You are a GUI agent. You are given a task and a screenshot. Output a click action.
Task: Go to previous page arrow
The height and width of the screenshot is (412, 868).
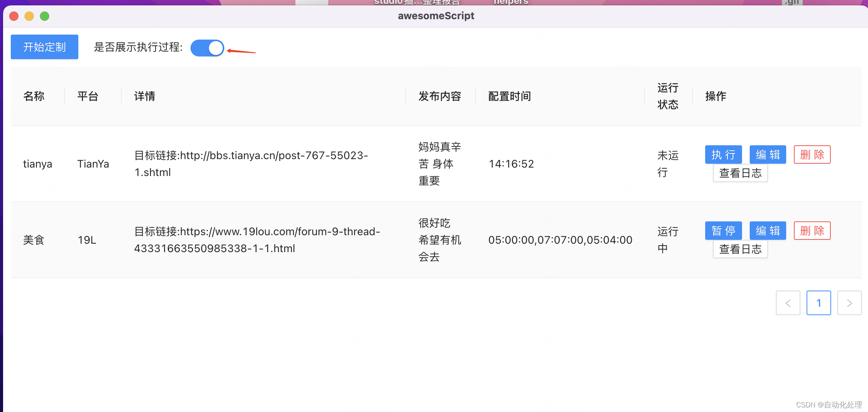tap(788, 303)
